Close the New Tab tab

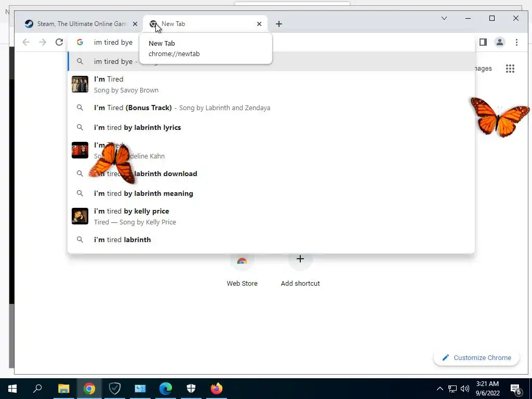(x=259, y=24)
